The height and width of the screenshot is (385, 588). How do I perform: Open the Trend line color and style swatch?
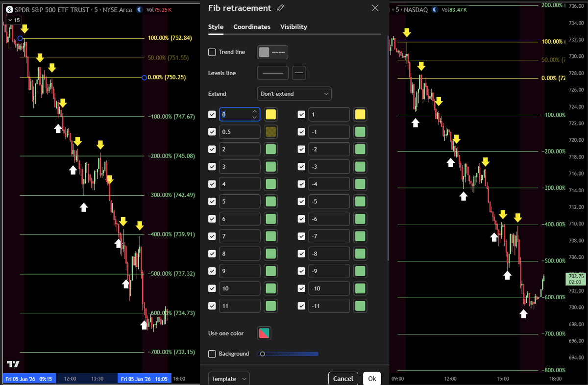[x=273, y=52]
